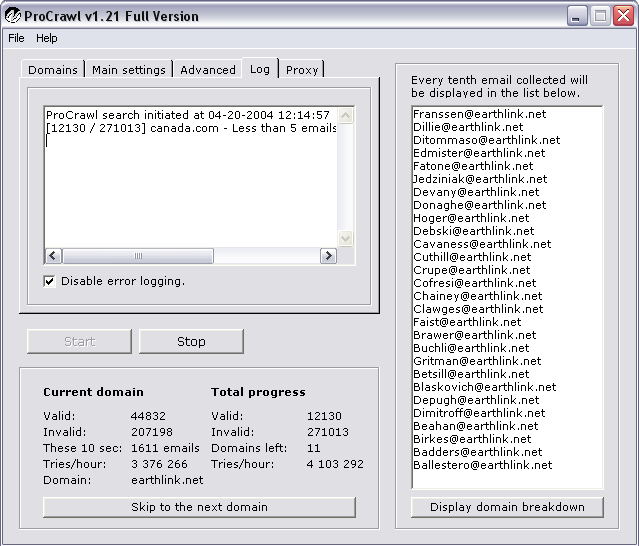
Task: Select Clawges@earthlink.net entry
Action: (x=478, y=309)
